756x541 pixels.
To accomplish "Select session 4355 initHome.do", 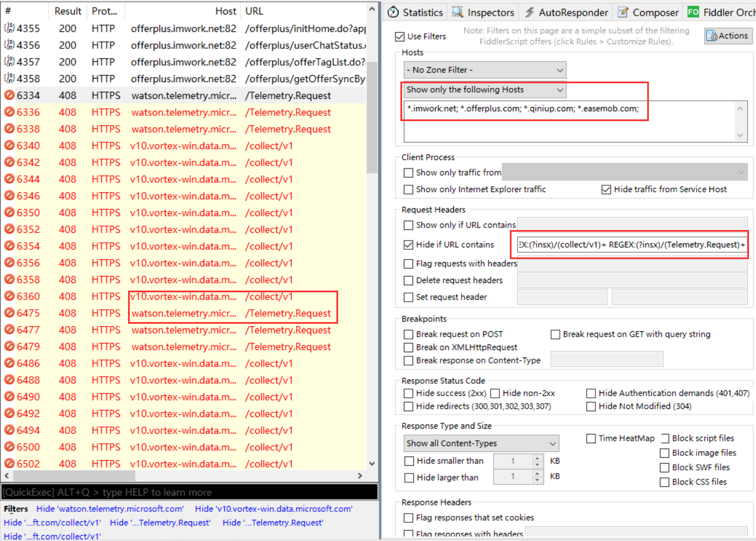I will coord(183,29).
